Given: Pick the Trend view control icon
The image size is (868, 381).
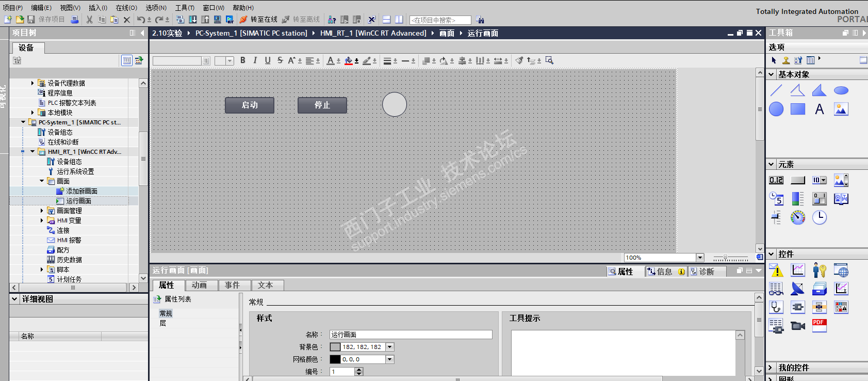Looking at the screenshot, I should pos(798,270).
